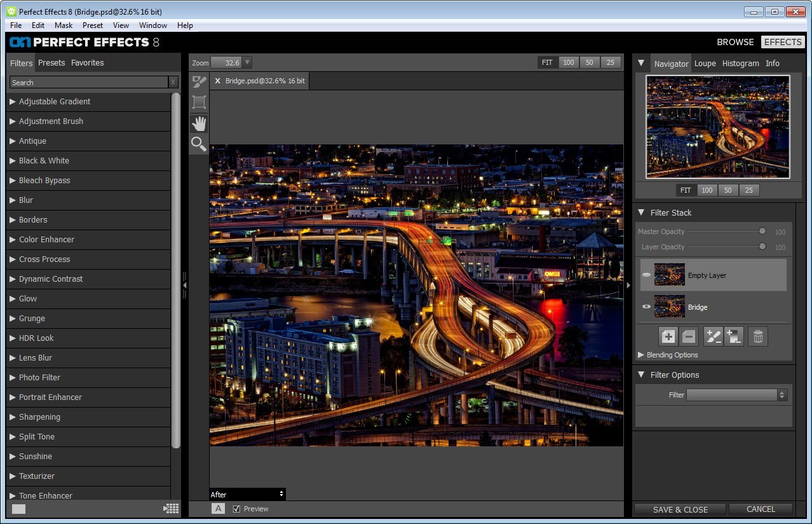The height and width of the screenshot is (524, 812).
Task: Click the masking brush add/remove icon
Action: click(713, 336)
